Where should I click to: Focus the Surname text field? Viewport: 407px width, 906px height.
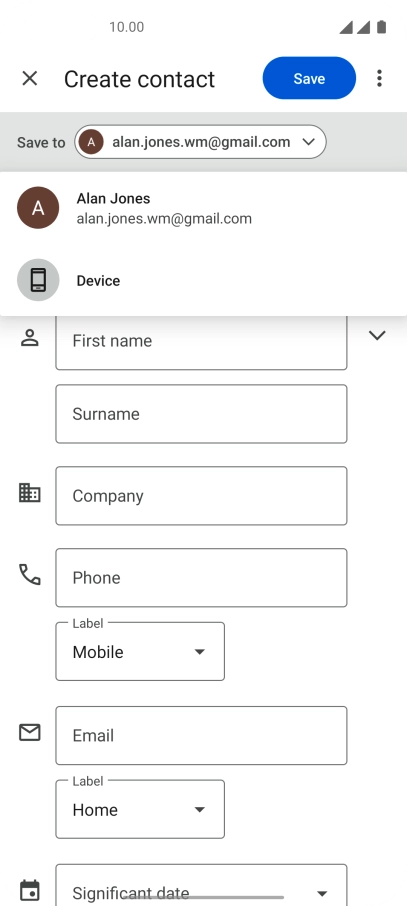[x=201, y=414]
